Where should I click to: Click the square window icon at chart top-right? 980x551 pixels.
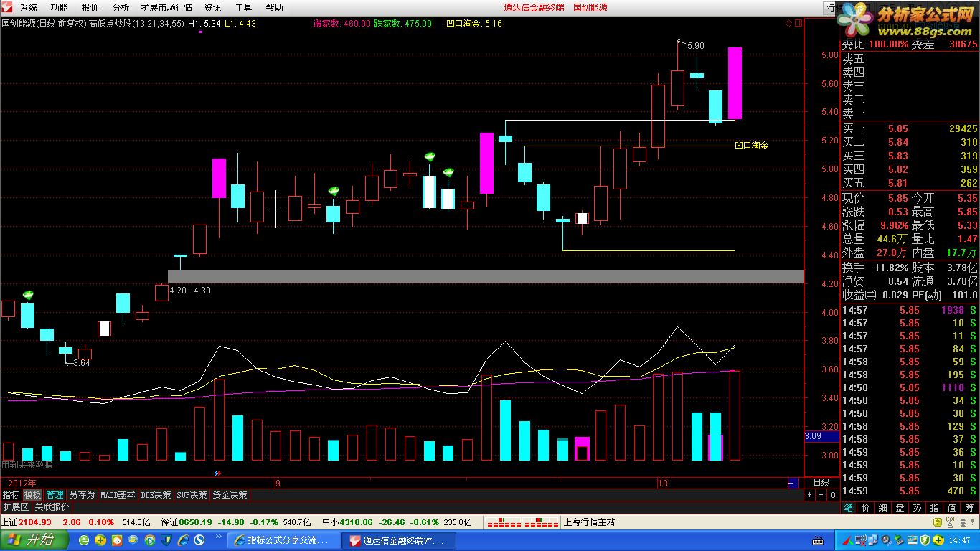click(798, 24)
